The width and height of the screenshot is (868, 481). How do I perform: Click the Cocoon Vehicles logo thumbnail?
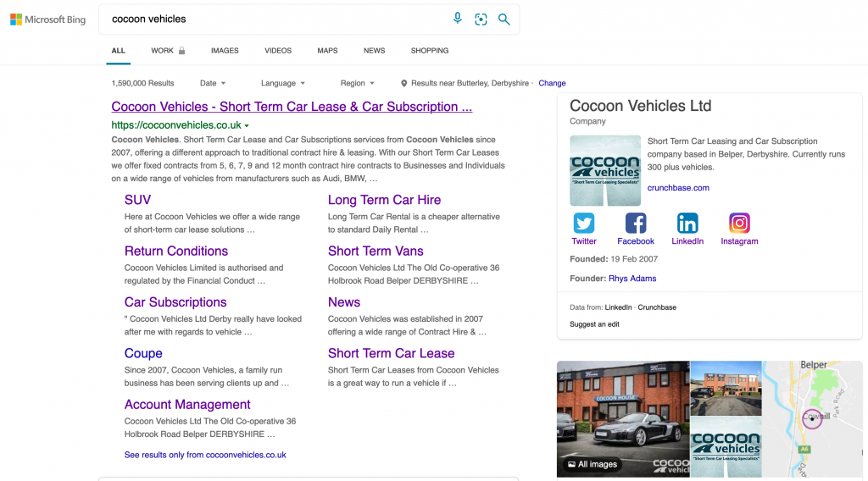point(605,170)
